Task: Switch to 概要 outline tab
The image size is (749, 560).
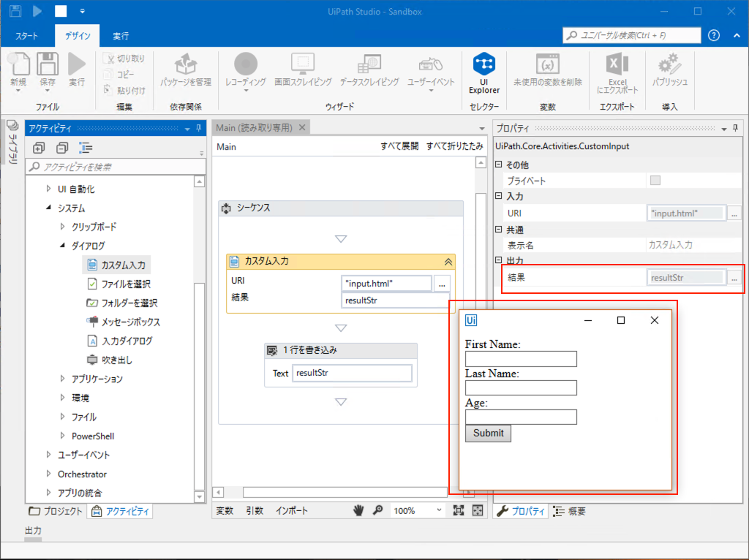Action: tap(569, 511)
